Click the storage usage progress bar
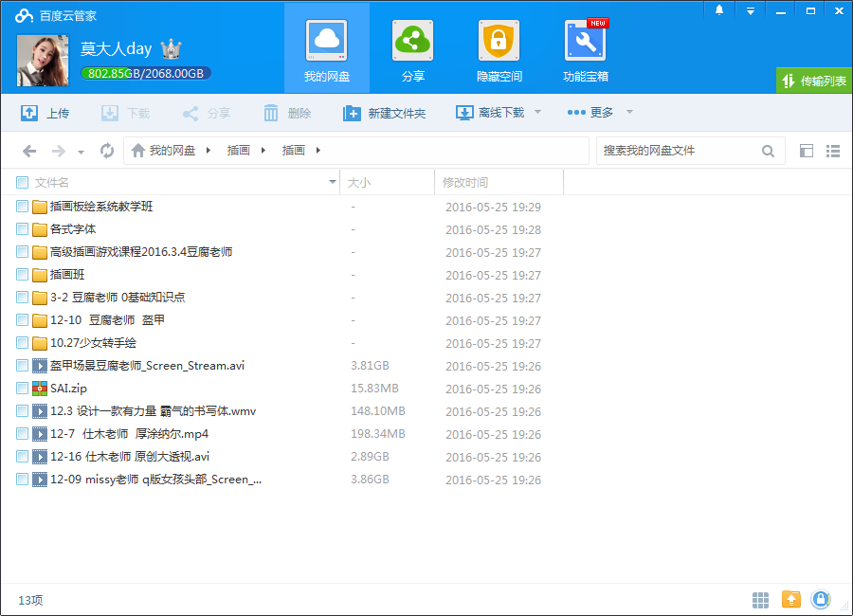 146,74
